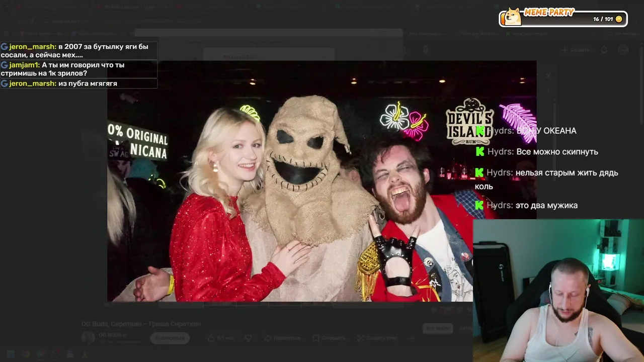This screenshot has height=362, width=644.
Task: Click the Подписаться subscribe button
Action: (x=170, y=338)
